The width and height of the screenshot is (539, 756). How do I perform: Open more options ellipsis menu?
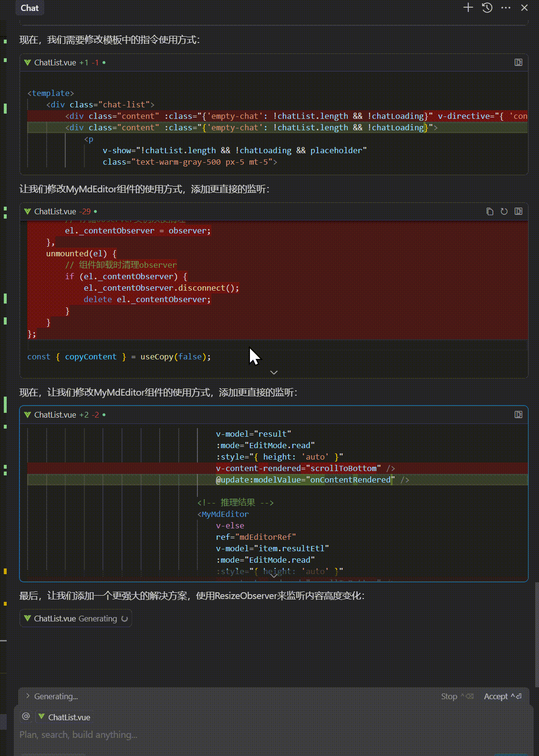pyautogui.click(x=506, y=8)
